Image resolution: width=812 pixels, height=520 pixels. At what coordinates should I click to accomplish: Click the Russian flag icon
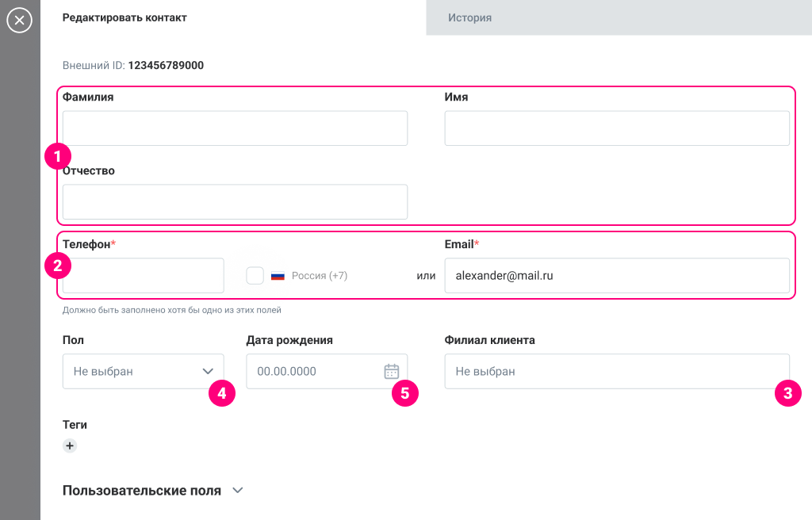click(278, 276)
